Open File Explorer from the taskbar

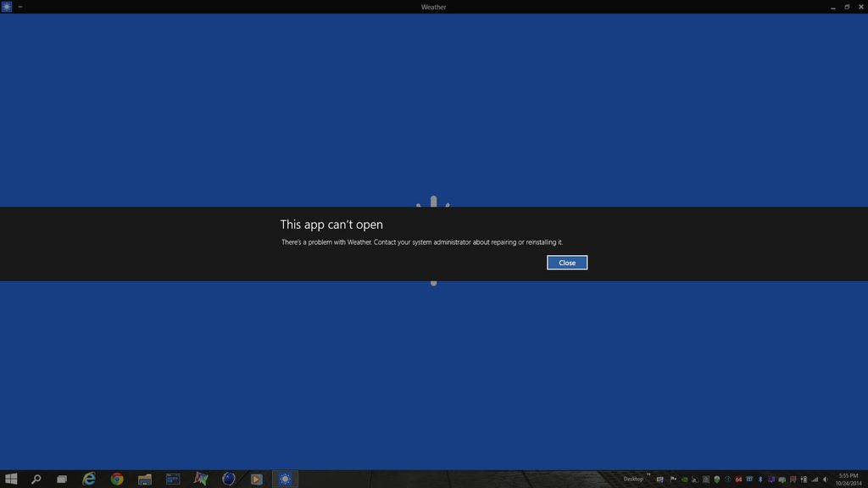[x=144, y=479]
